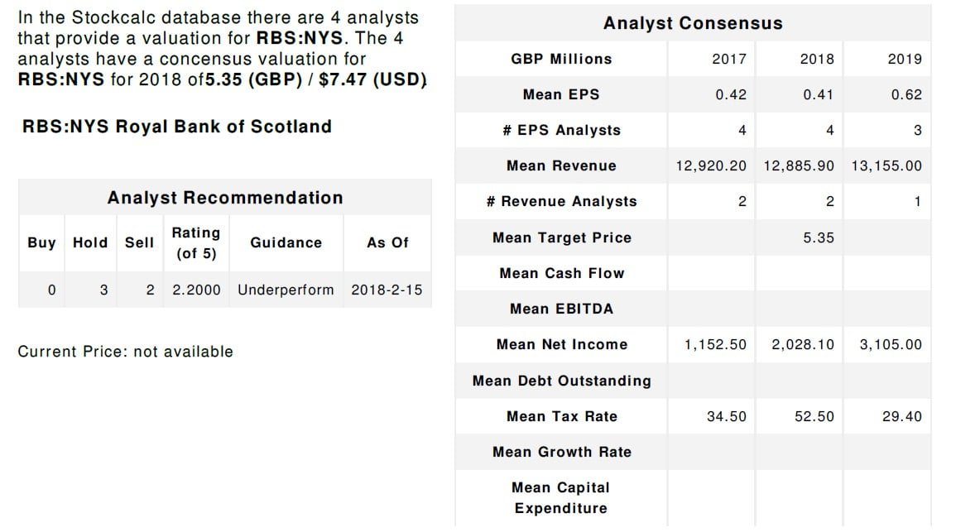Select the Underperform guidance cell
The width and height of the screenshot is (980, 532).
(x=286, y=290)
